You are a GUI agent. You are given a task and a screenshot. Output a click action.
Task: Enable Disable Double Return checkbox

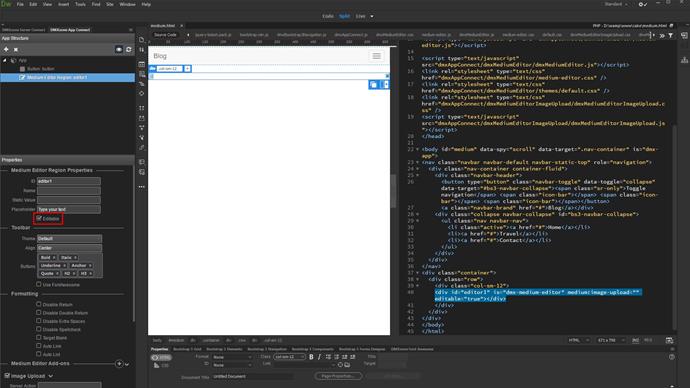pos(39,313)
